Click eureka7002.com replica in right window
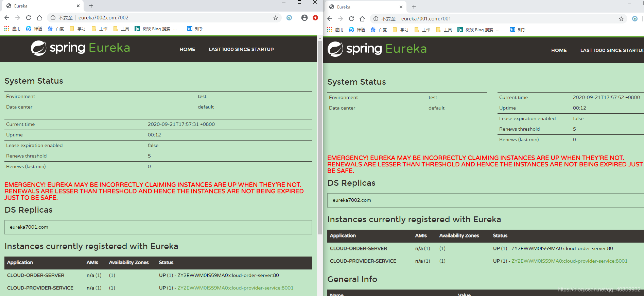The image size is (644, 296). point(352,200)
